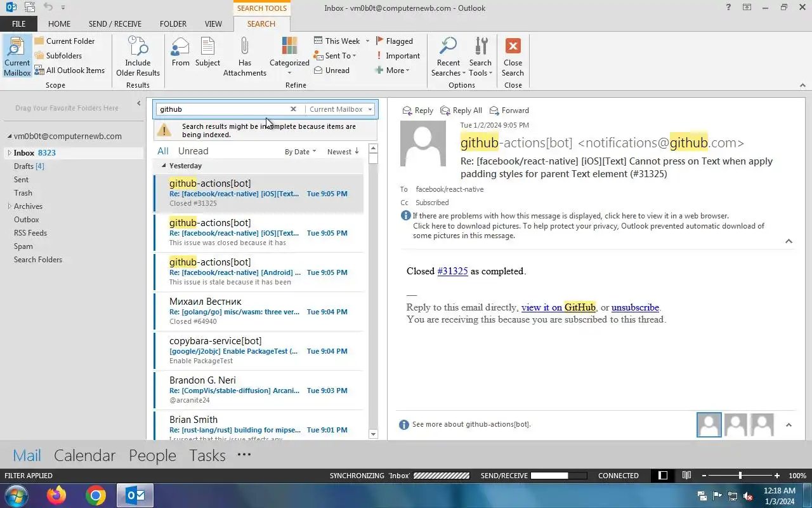Viewport: 812px width, 508px height.
Task: Open More refine dropdown
Action: (x=392, y=70)
